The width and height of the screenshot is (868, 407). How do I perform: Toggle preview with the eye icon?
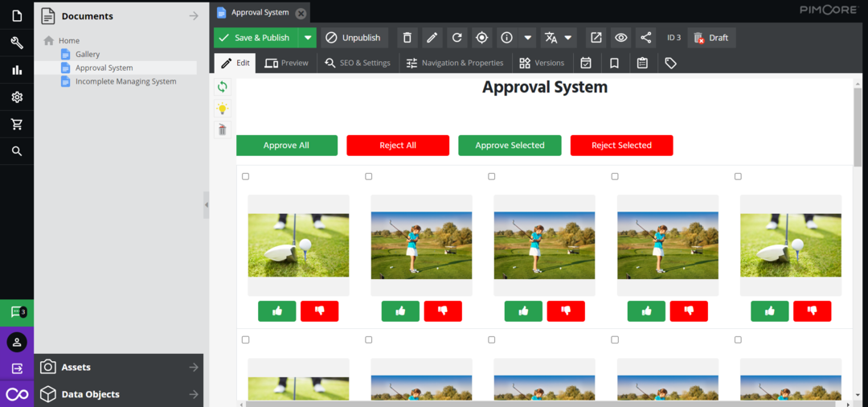coord(621,38)
